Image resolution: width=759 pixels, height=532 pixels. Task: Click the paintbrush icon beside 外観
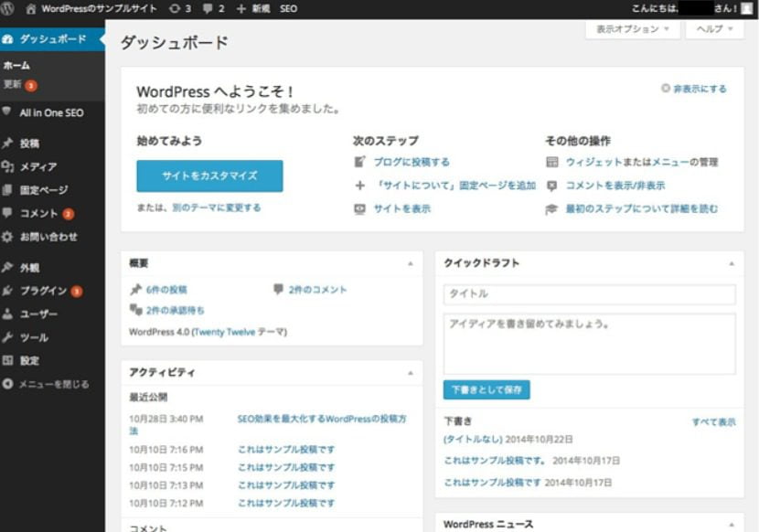pyautogui.click(x=7, y=267)
